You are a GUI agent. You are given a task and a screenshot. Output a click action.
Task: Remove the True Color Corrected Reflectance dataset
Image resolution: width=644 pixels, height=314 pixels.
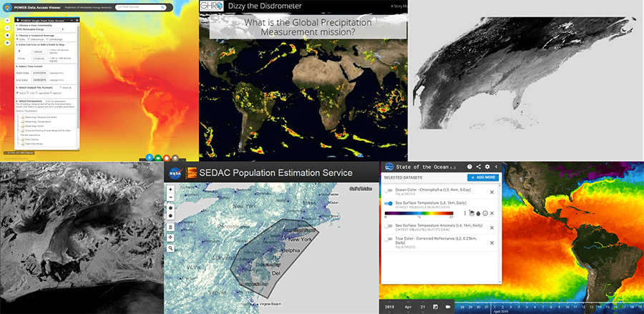(x=492, y=243)
